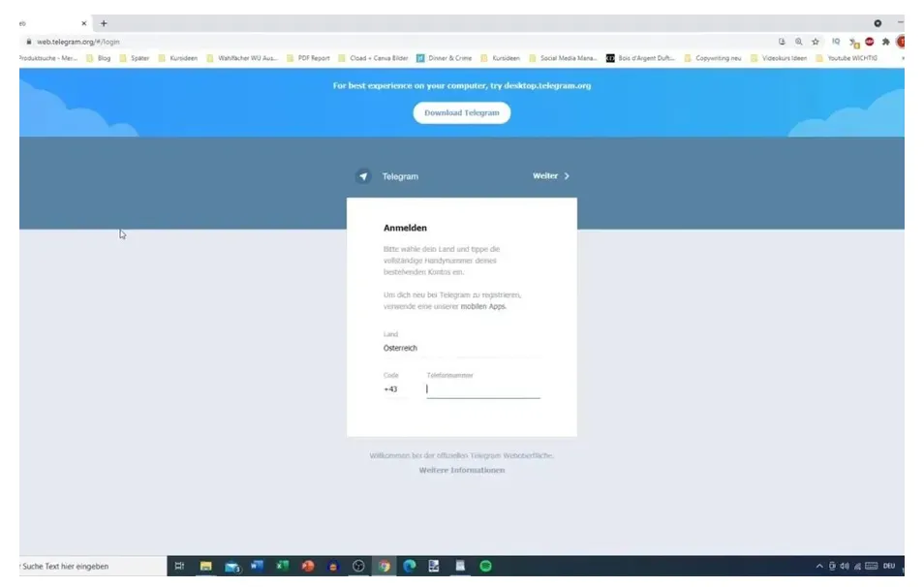Open Task View on the taskbar
The image size is (924, 587).
pyautogui.click(x=180, y=567)
